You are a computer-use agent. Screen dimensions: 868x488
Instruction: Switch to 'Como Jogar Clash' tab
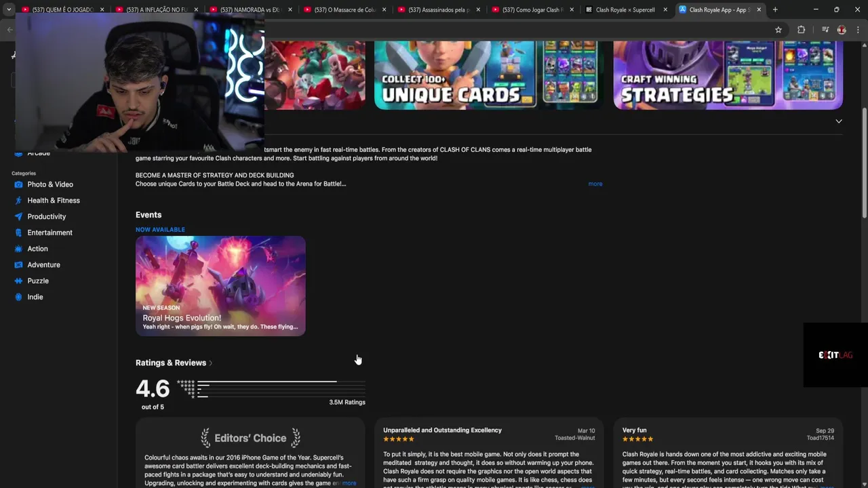pyautogui.click(x=532, y=9)
